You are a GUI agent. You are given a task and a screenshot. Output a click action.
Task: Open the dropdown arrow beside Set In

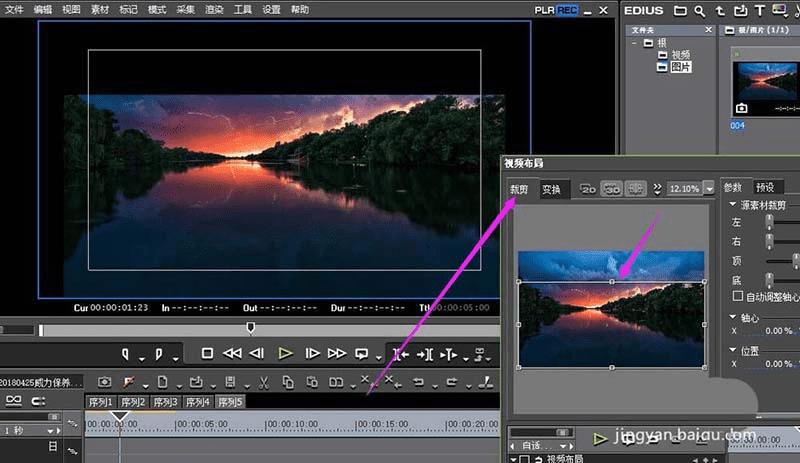[142, 359]
